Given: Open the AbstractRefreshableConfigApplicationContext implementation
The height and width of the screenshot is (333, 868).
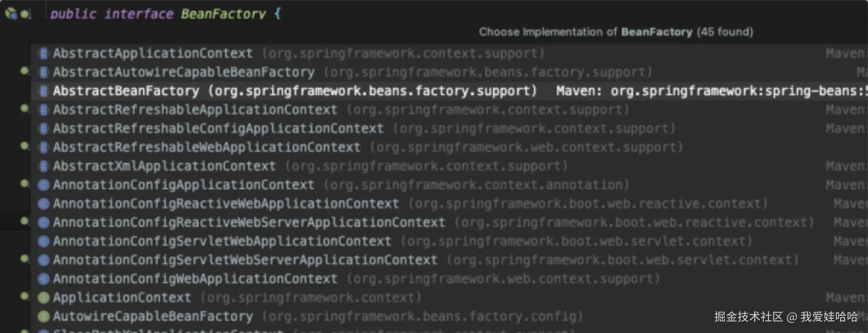Looking at the screenshot, I should [218, 129].
